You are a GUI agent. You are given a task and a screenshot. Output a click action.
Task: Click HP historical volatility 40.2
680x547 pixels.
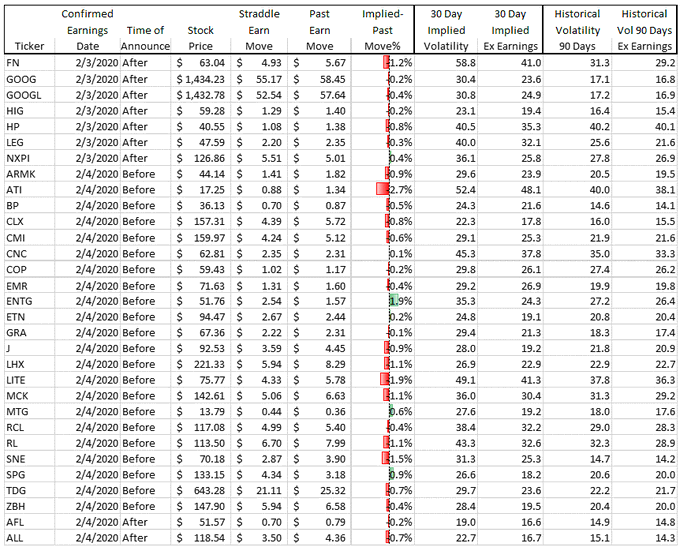click(577, 127)
